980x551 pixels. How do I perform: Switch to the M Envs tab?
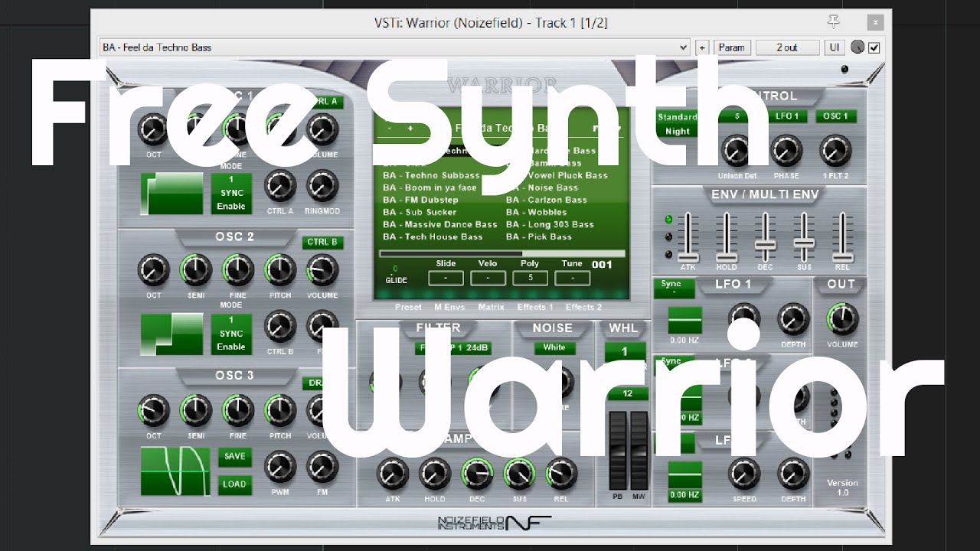(449, 308)
